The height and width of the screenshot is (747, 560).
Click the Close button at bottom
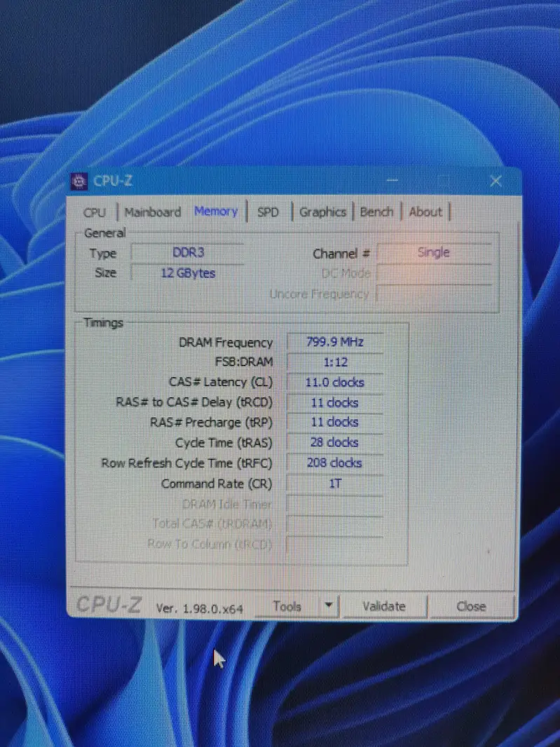coord(471,607)
